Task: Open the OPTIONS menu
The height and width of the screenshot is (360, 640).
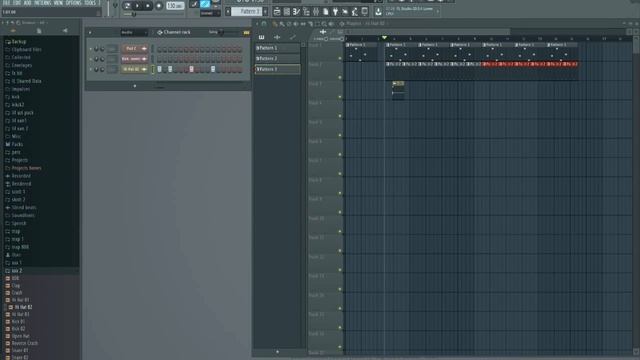Action: [x=73, y=2]
